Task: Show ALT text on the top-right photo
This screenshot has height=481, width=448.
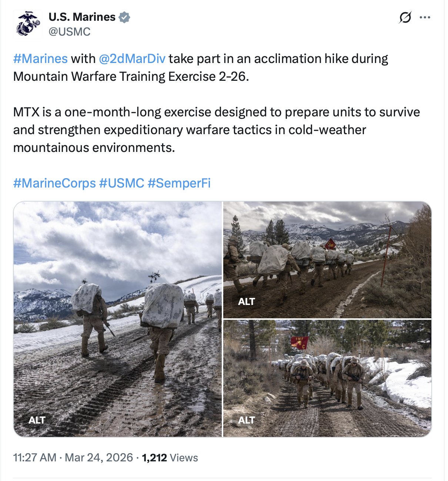Action: [247, 302]
